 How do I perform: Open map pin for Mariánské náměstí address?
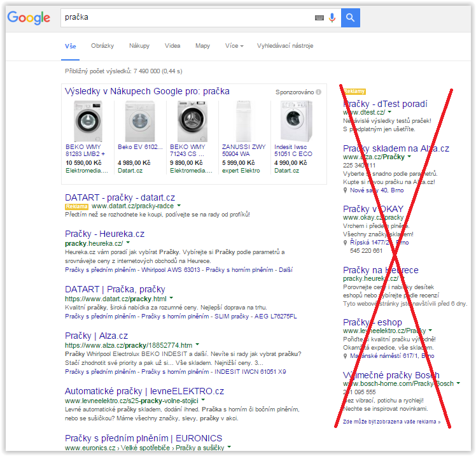345,356
